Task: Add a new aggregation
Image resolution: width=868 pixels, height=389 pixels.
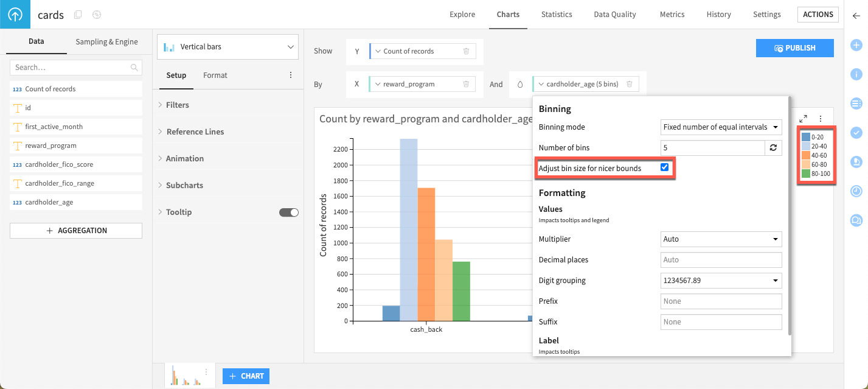Action: tap(75, 230)
